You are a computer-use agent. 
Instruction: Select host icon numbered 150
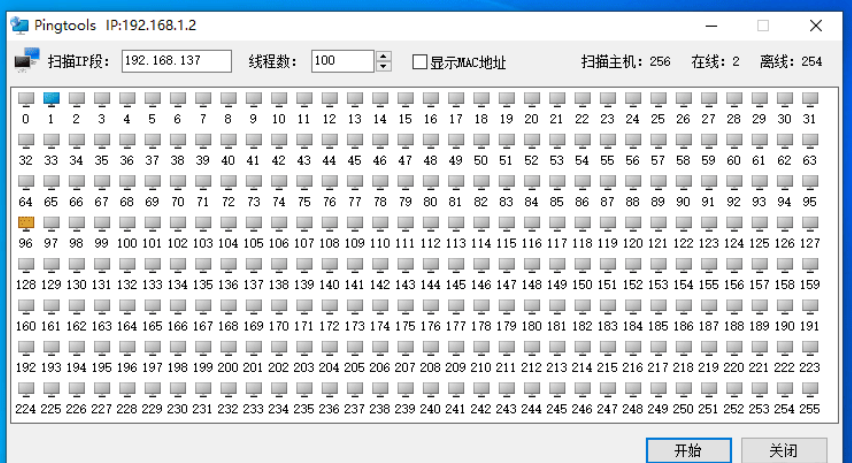pos(582,265)
